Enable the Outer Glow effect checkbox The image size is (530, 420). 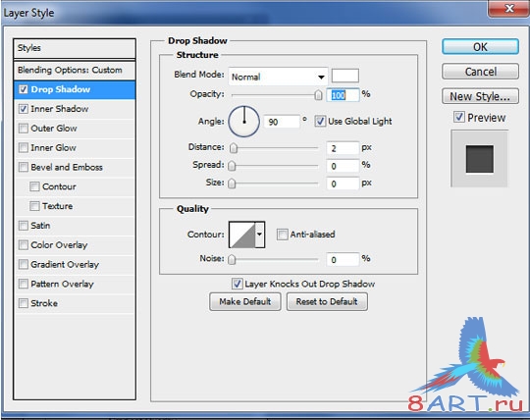tap(24, 129)
